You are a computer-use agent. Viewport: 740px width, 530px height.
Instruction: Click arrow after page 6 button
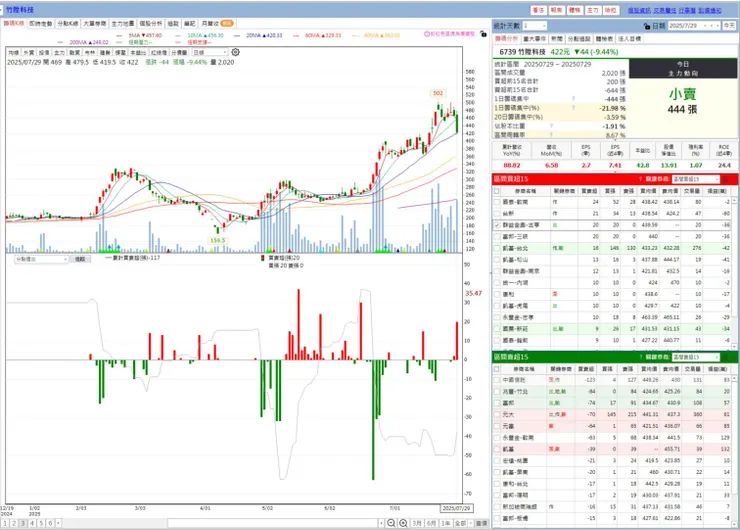[x=58, y=523]
